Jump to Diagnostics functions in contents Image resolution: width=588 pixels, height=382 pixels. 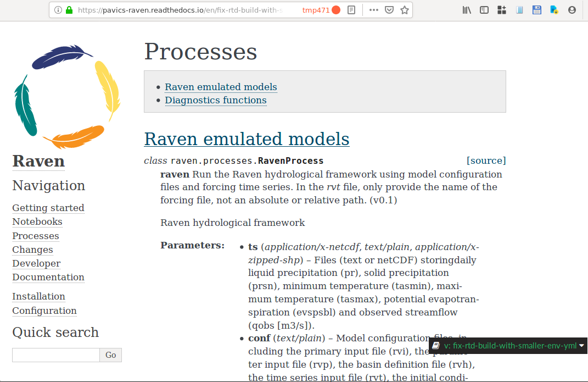point(216,100)
